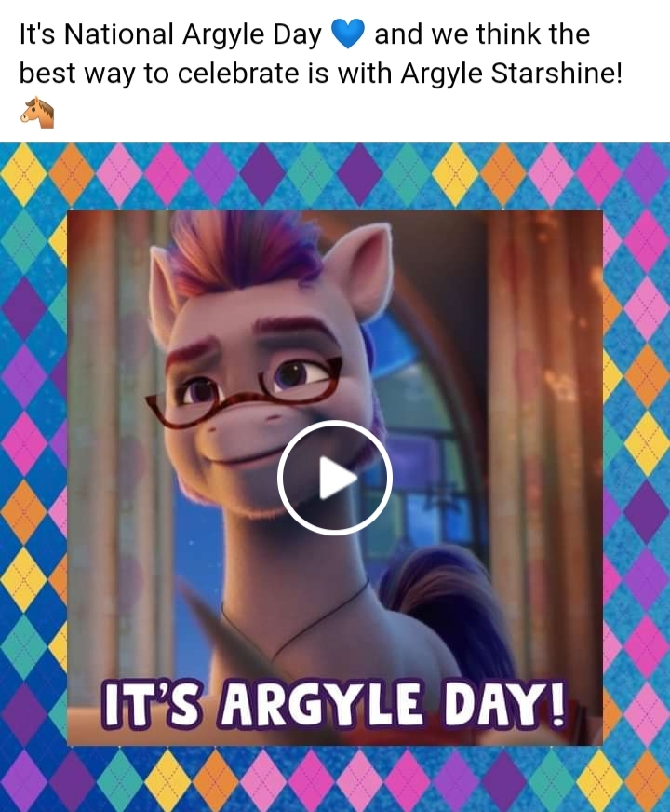Click the "IT'S ARGYLE DAY!" caption
670x812 pixels.
click(334, 705)
